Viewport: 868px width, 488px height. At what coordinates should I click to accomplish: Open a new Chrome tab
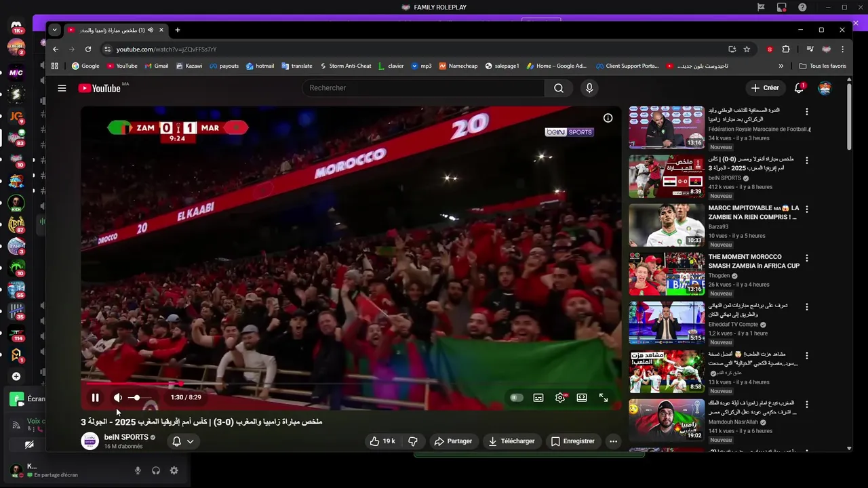178,30
